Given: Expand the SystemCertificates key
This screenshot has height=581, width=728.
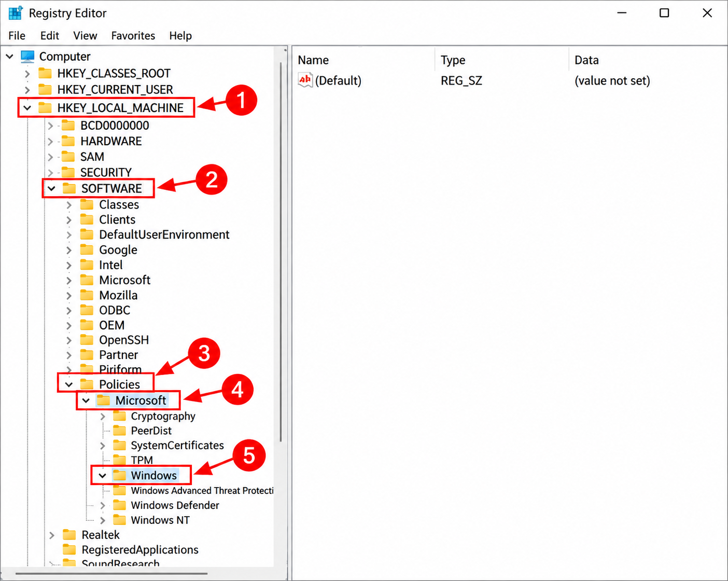Looking at the screenshot, I should (103, 446).
